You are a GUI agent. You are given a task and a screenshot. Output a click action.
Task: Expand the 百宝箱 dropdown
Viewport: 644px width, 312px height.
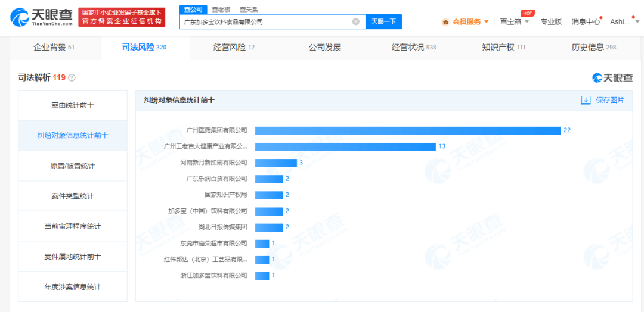point(514,21)
